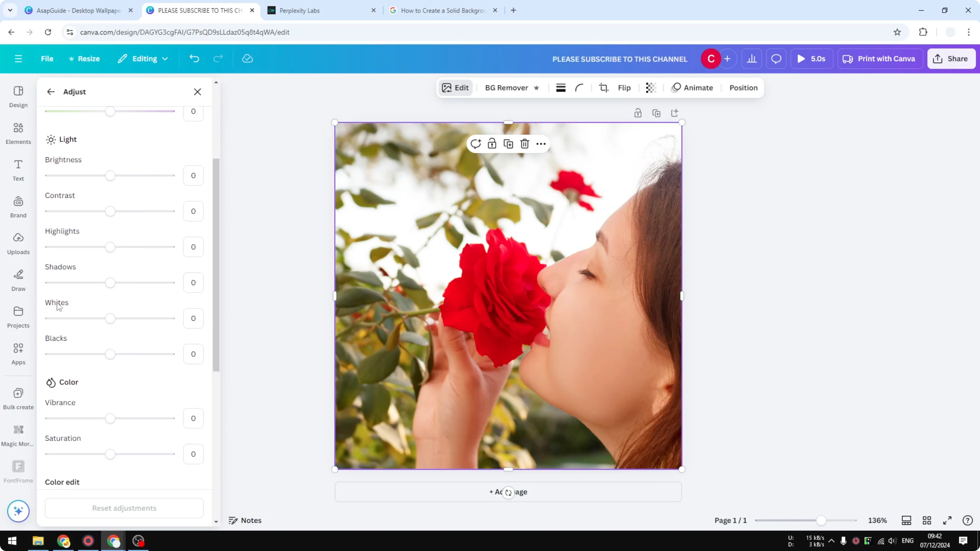Open the browser tab search chevron
Image resolution: width=980 pixels, height=551 pixels.
tap(10, 10)
